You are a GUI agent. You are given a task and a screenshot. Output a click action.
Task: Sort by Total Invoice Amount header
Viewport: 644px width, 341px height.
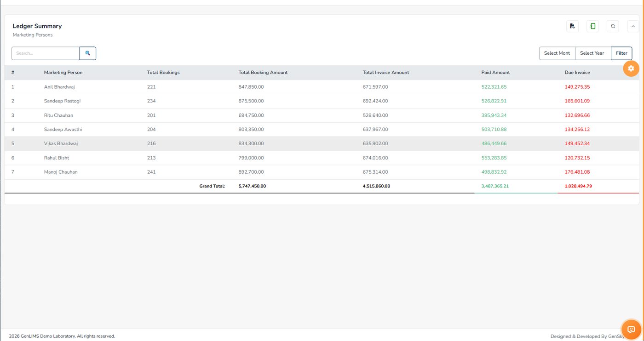point(386,73)
